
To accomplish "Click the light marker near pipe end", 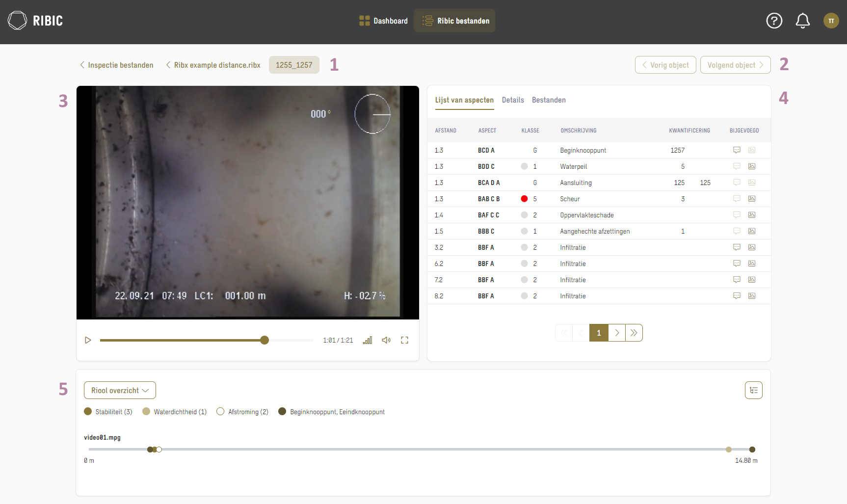I will coord(729,450).
